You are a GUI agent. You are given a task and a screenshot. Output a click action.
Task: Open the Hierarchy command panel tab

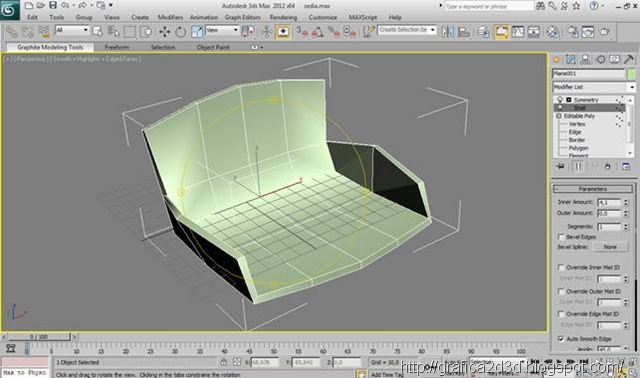click(585, 60)
